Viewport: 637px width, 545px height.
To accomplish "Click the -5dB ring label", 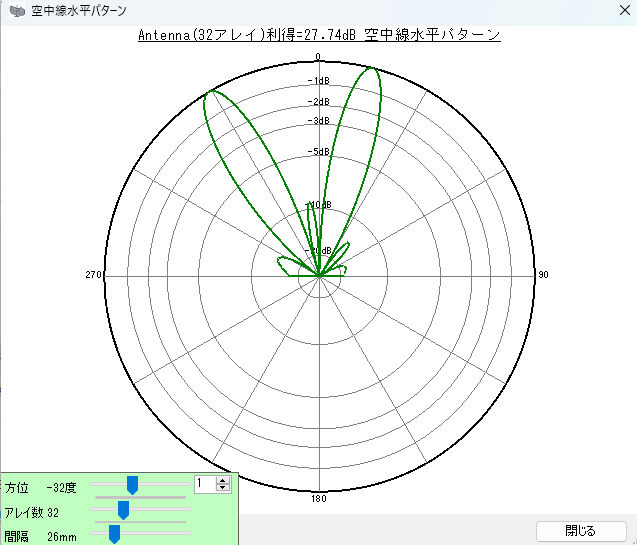I will coord(321,152).
